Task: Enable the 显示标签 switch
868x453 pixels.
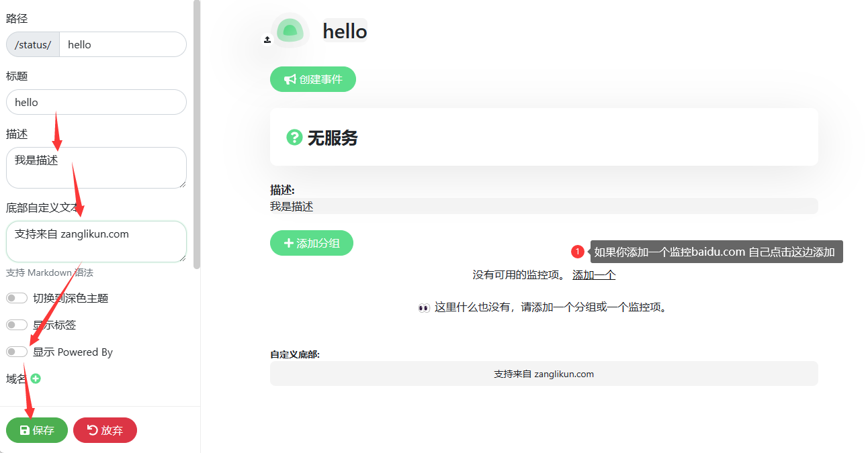Action: (17, 325)
